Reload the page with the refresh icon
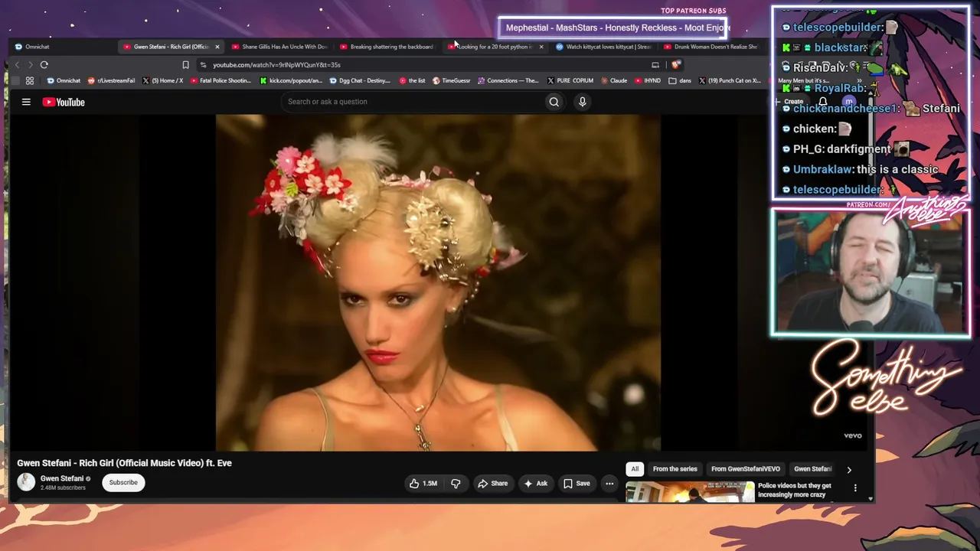 (x=44, y=65)
